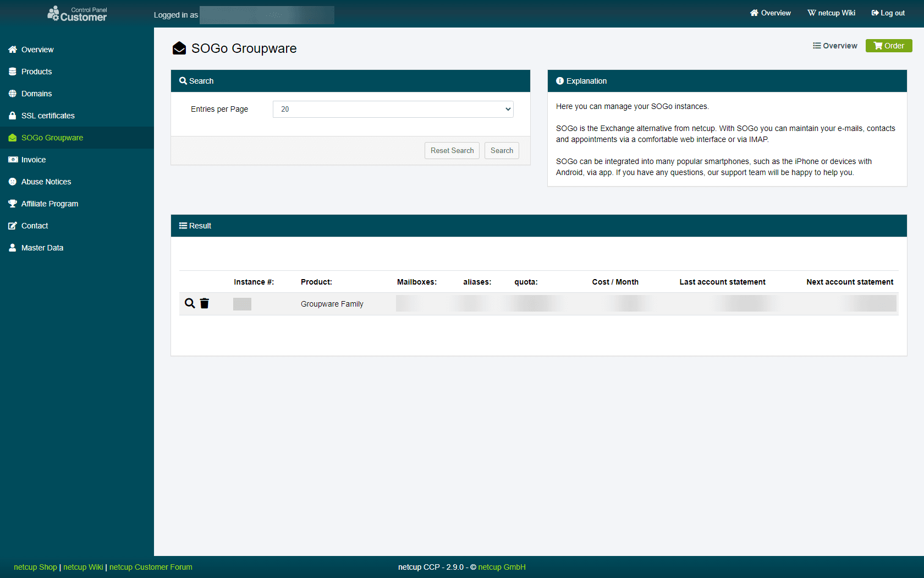924x578 pixels.
Task: Open the Affiliate Program page
Action: (x=49, y=203)
